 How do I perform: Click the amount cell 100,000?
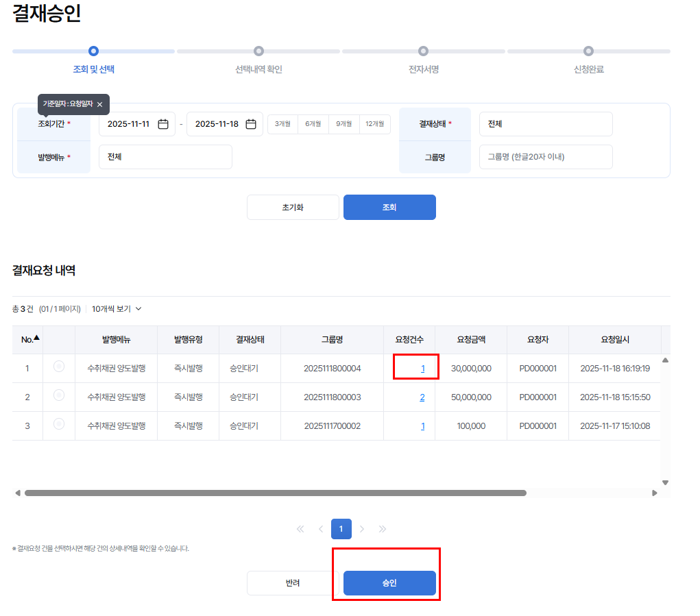[x=471, y=426]
